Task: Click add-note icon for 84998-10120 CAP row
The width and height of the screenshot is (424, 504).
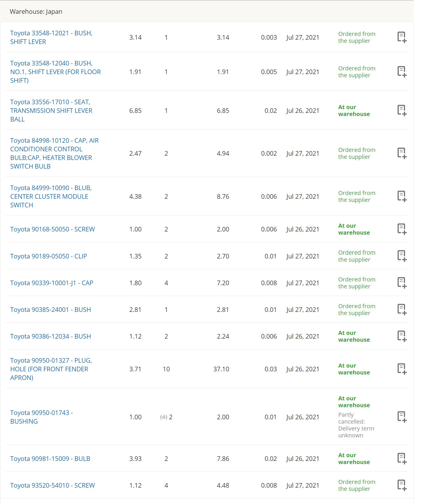Action: (402, 153)
